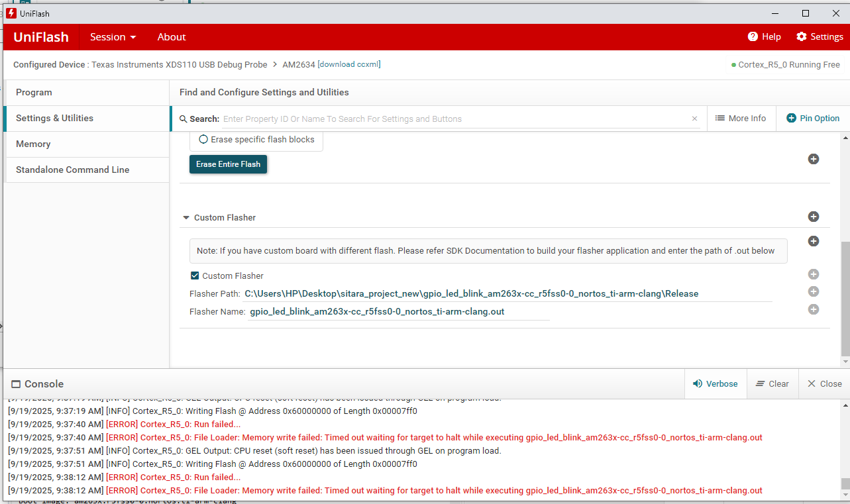Clear the search field with the X icon
The image size is (850, 504).
(694, 119)
